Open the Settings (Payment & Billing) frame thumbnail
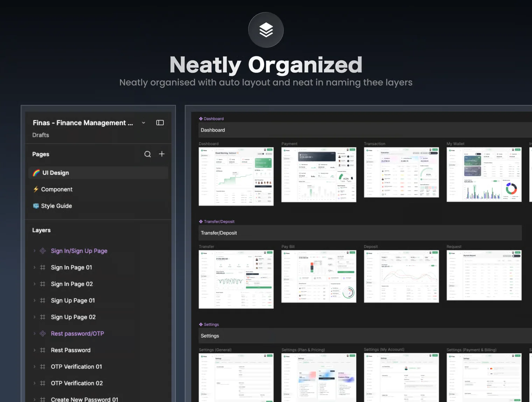Viewport: 532px width, 402px height. (x=484, y=377)
